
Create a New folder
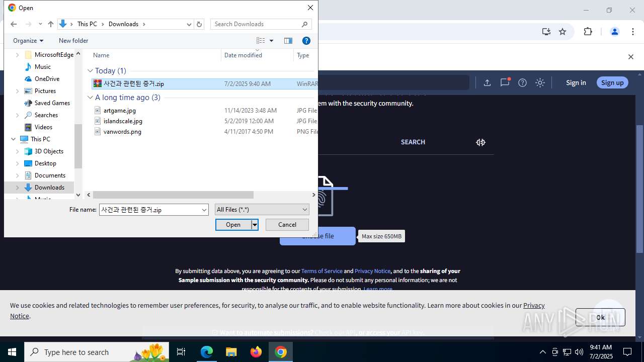click(73, 41)
